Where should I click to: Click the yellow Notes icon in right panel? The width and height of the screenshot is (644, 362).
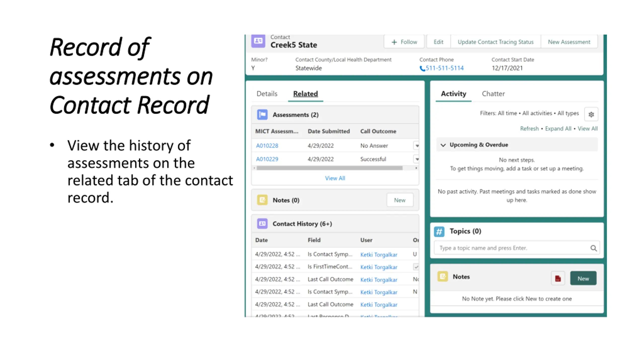(442, 277)
